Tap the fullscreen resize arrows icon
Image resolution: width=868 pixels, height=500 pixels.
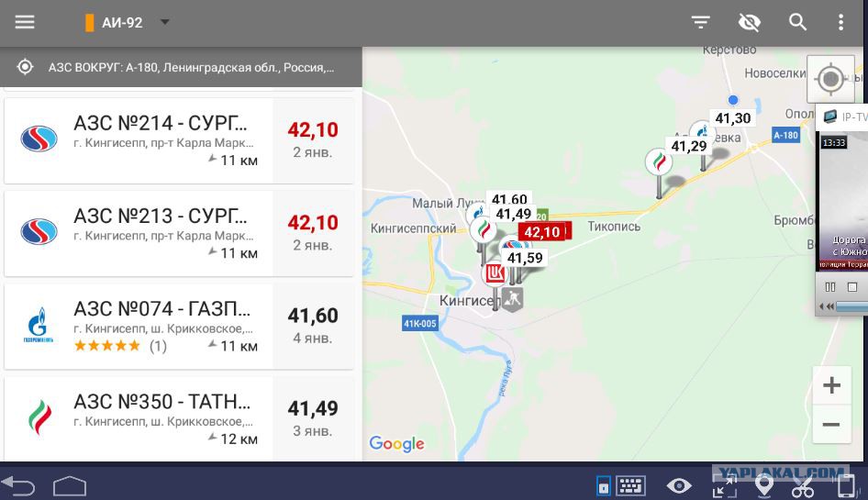(724, 486)
